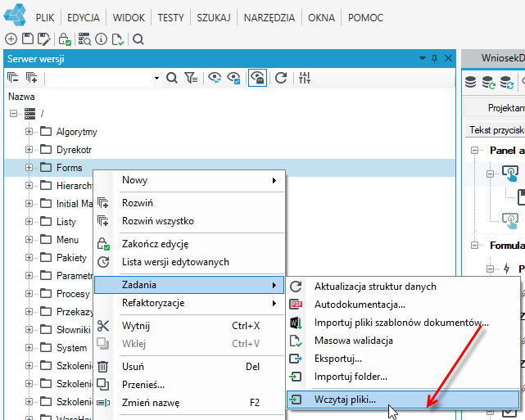Choose Usuń in context menu
This screenshot has width=525, height=420.
pos(189,367)
